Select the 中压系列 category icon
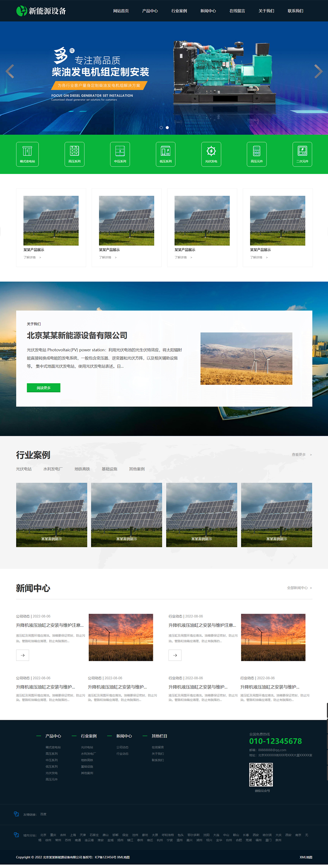The width and height of the screenshot is (328, 868). [x=120, y=154]
